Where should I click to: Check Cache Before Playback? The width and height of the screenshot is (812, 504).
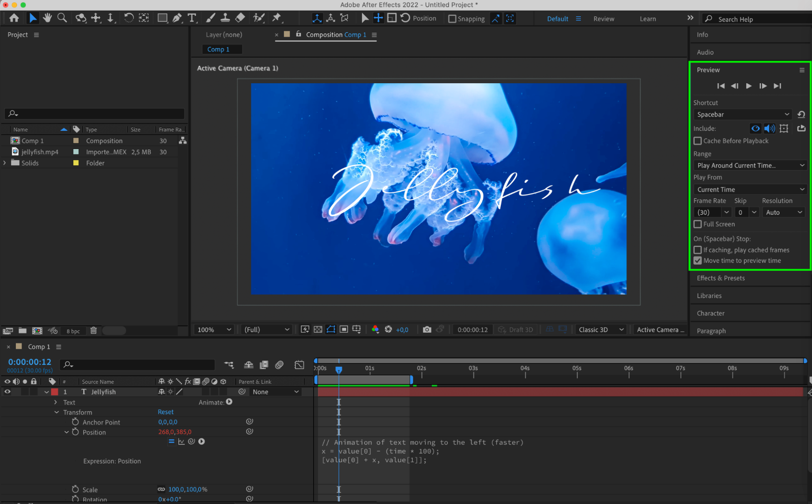(697, 141)
